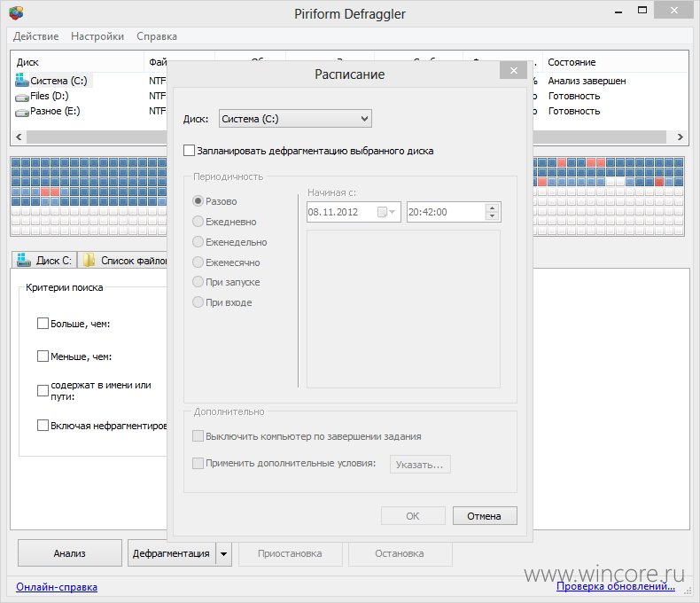700x603 pixels.
Task: Enable the Меньше, чем checkbox
Action: (43, 356)
